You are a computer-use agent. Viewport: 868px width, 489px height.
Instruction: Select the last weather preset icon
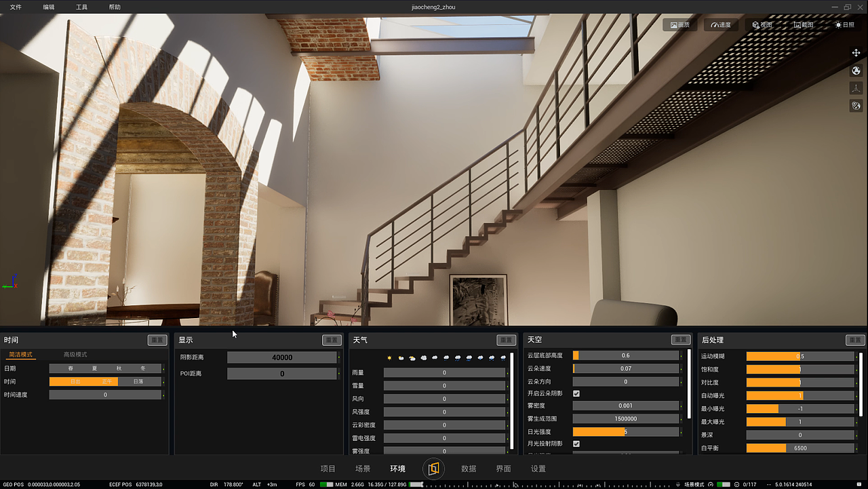tap(503, 357)
